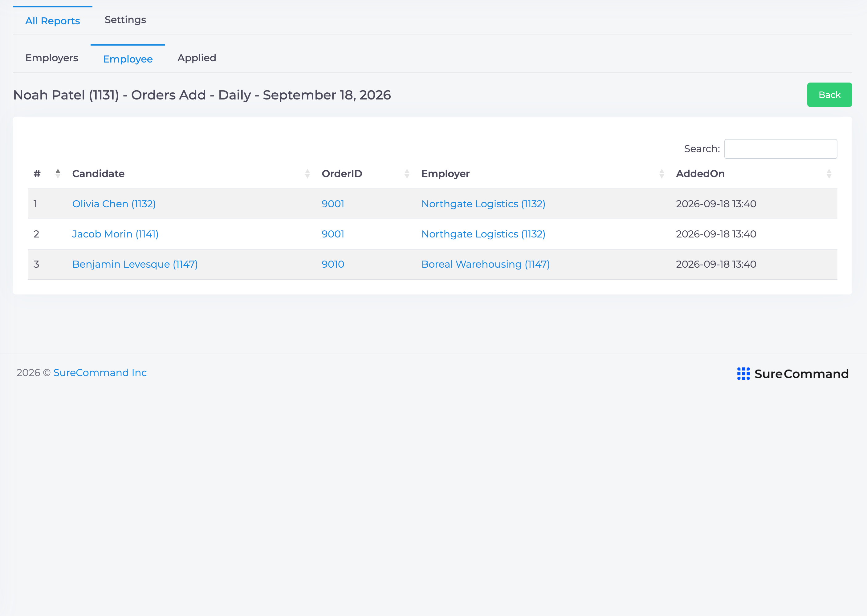Click row number 3 cell
The image size is (867, 616).
tap(36, 264)
